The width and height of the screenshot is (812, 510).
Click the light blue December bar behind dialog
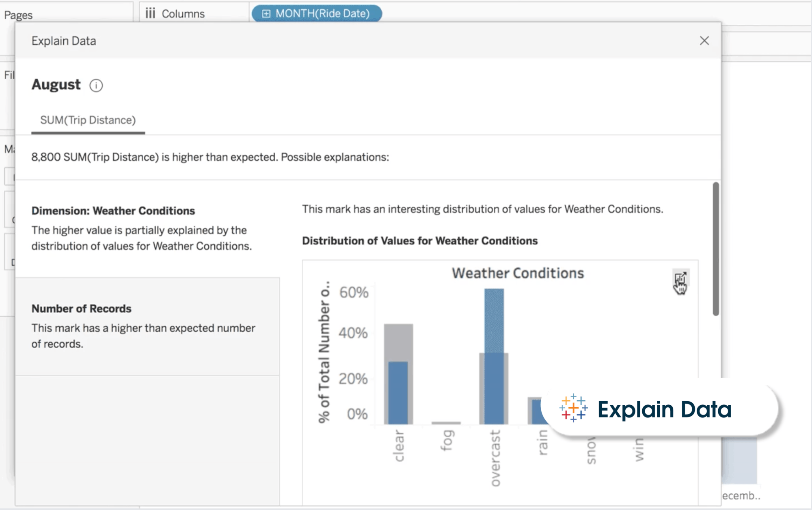(741, 461)
